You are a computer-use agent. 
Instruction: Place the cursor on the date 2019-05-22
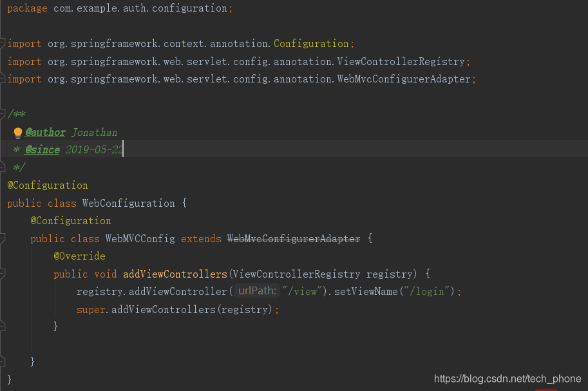pyautogui.click(x=94, y=149)
